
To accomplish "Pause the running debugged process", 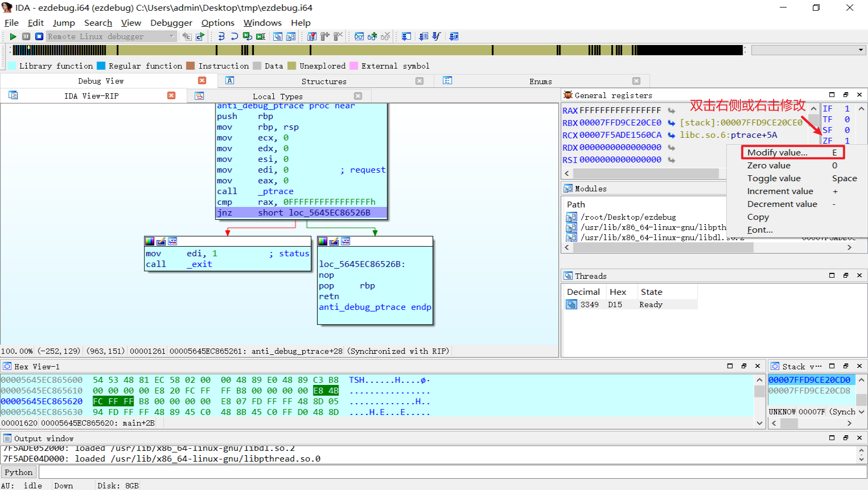I will 26,36.
